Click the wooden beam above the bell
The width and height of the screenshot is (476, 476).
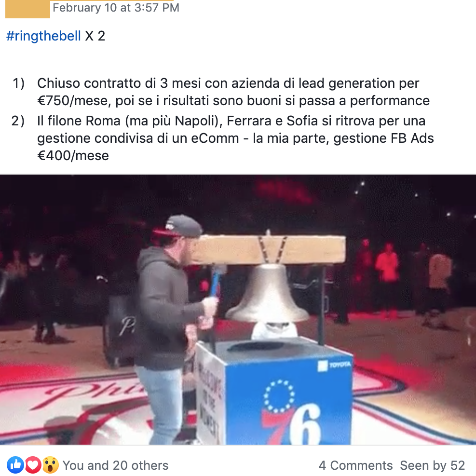269,249
